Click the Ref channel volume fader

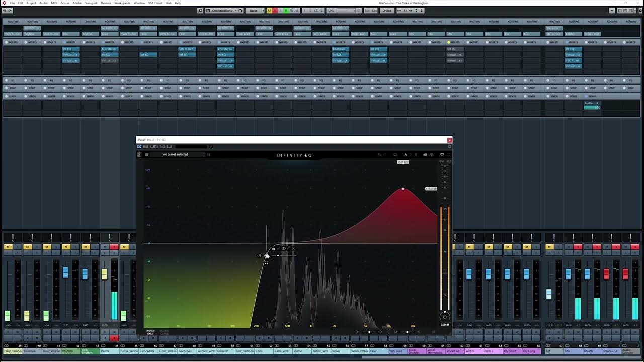[549, 294]
